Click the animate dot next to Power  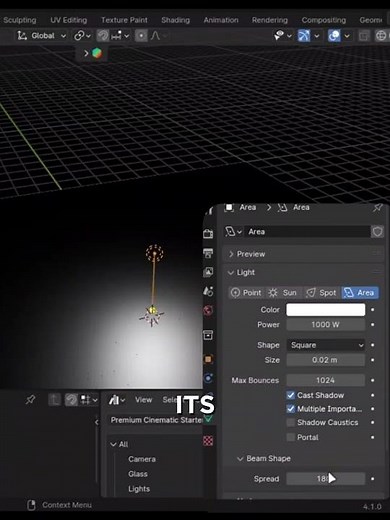pos(373,325)
